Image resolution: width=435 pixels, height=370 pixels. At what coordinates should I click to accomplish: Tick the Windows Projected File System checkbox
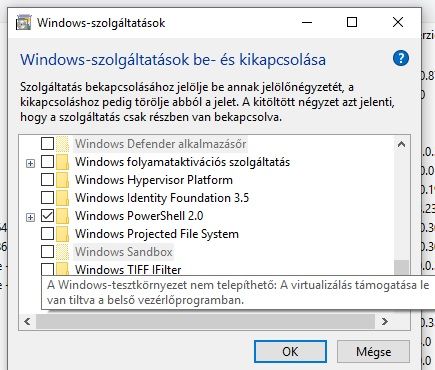[x=47, y=234]
